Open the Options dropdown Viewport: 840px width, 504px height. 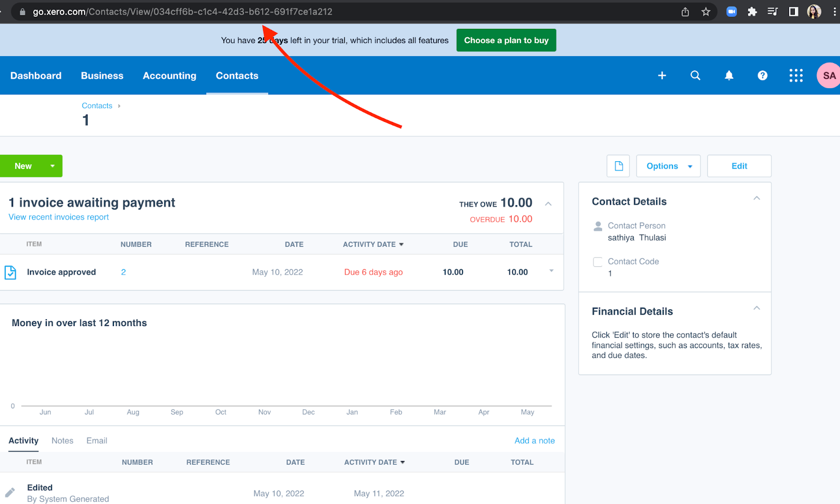[x=668, y=166]
